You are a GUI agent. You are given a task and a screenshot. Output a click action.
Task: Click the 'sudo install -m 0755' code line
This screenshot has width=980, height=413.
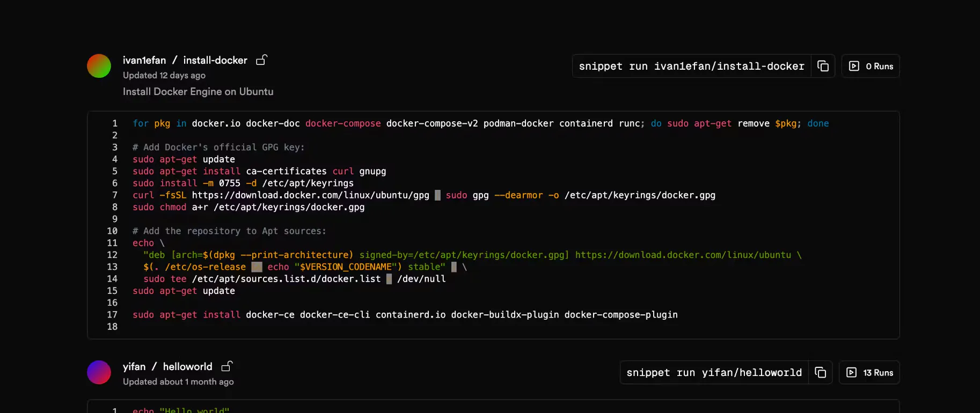click(x=243, y=183)
